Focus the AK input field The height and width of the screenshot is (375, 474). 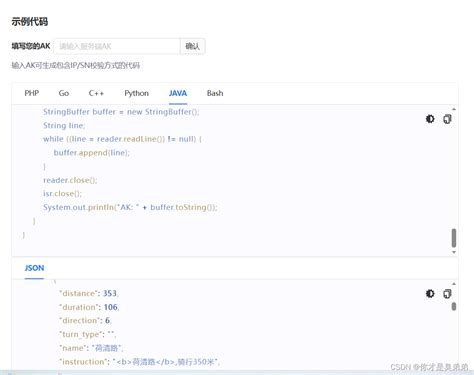click(117, 46)
